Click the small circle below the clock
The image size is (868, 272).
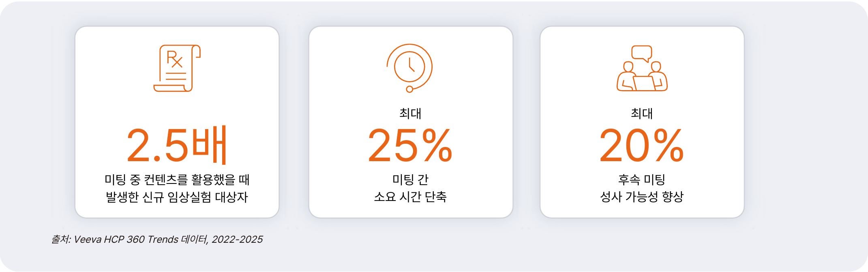pyautogui.click(x=409, y=89)
